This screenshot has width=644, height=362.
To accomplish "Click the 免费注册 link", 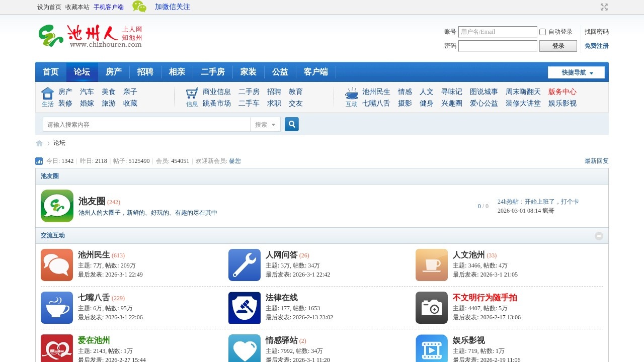I will (596, 46).
